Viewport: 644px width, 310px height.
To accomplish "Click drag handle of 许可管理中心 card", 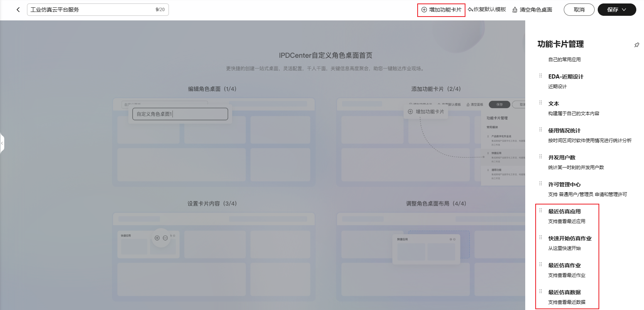I will (x=541, y=184).
